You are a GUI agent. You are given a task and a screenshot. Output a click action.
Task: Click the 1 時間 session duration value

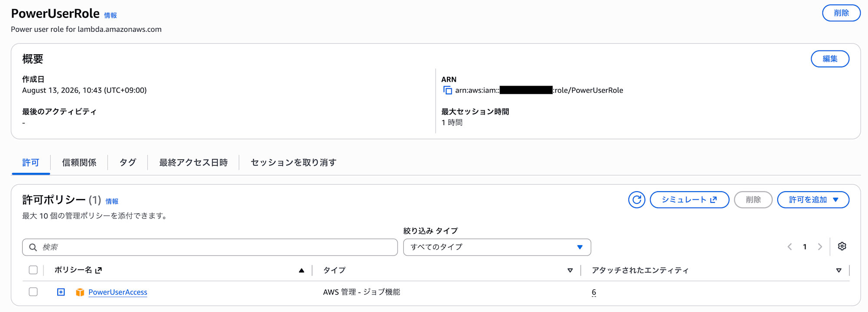452,123
